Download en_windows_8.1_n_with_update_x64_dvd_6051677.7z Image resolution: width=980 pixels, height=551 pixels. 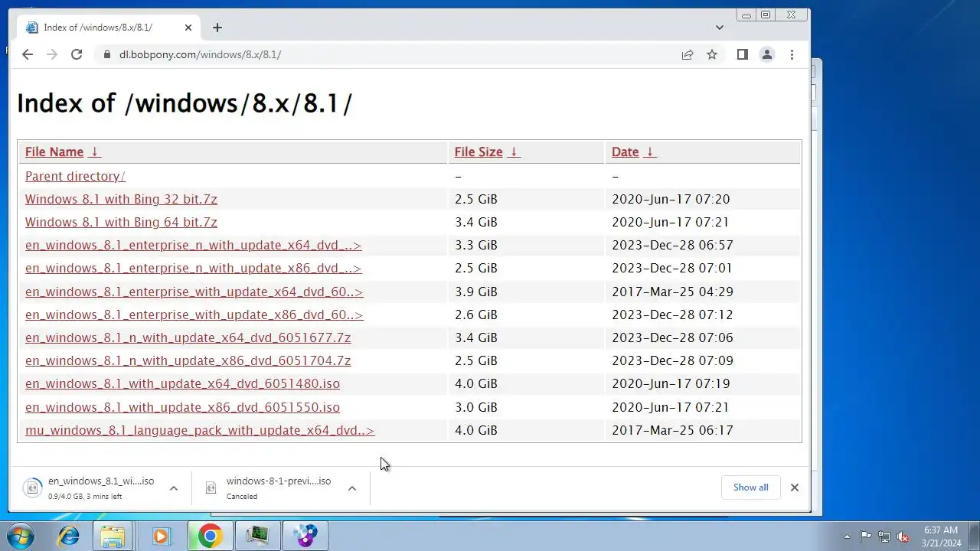click(x=188, y=337)
